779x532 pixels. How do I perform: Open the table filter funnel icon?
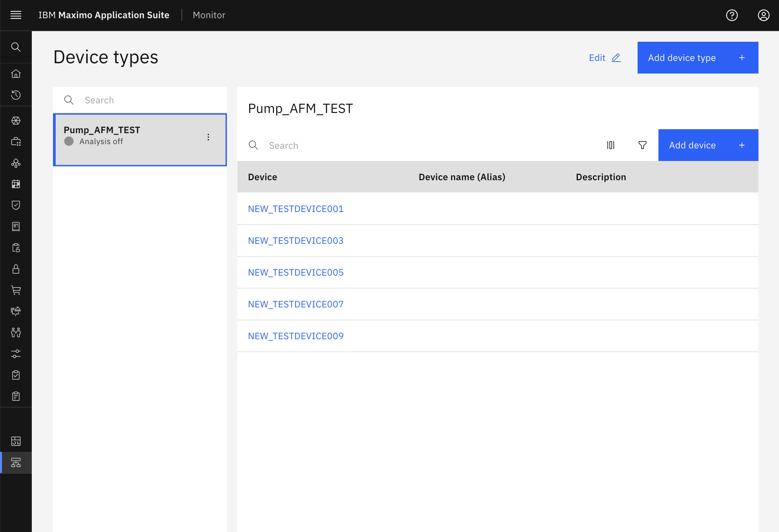tap(642, 145)
